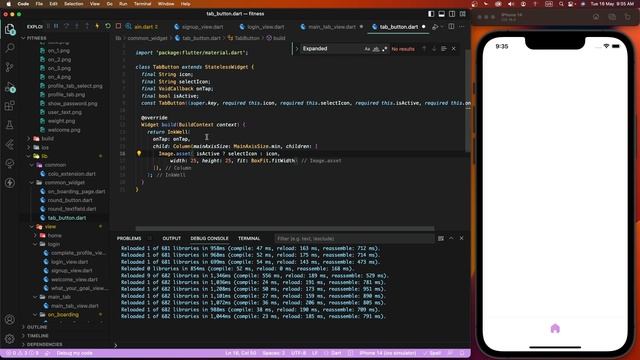Click the debug Restart green icon
This screenshot has height=360, width=640.
(x=108, y=27)
